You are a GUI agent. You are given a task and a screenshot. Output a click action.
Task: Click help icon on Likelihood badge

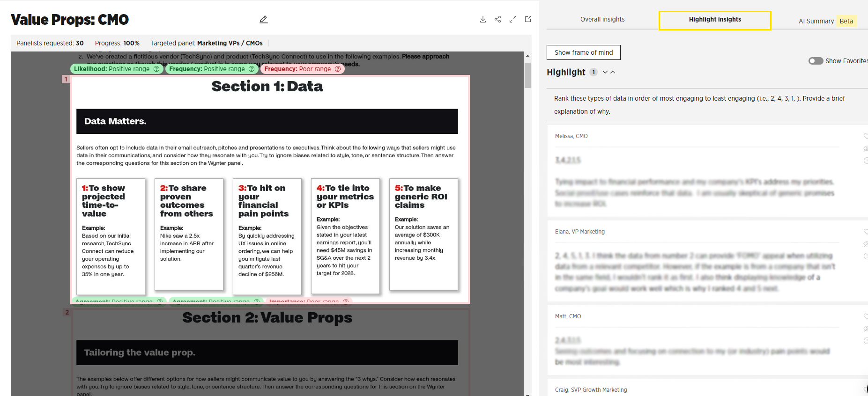click(156, 69)
